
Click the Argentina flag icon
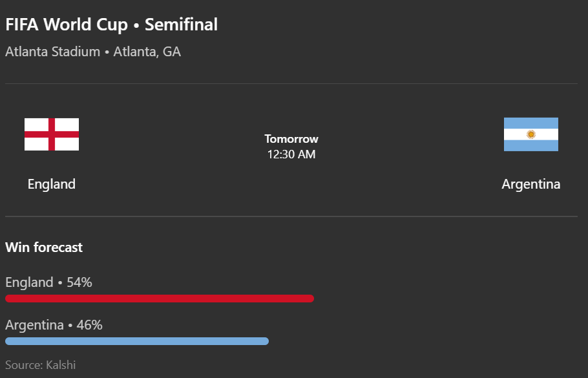(531, 134)
